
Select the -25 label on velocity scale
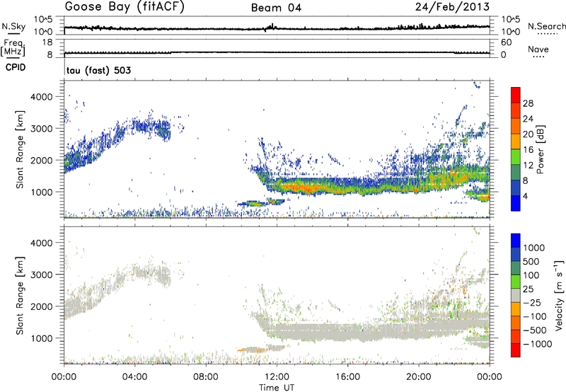[x=533, y=303]
